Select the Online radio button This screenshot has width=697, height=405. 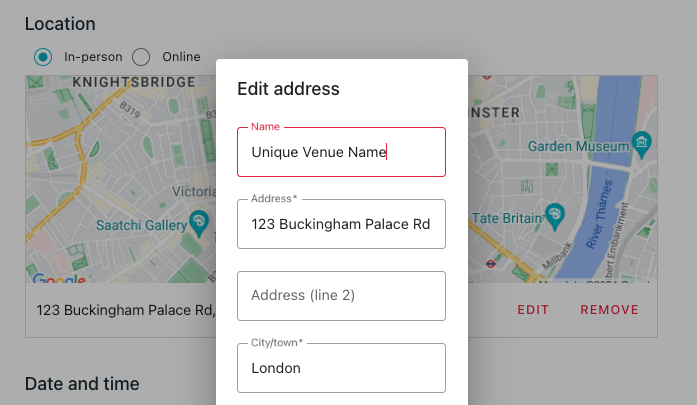coord(141,57)
